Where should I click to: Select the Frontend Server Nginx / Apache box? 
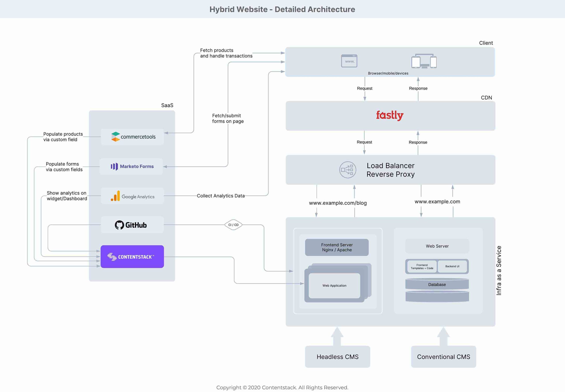(337, 247)
